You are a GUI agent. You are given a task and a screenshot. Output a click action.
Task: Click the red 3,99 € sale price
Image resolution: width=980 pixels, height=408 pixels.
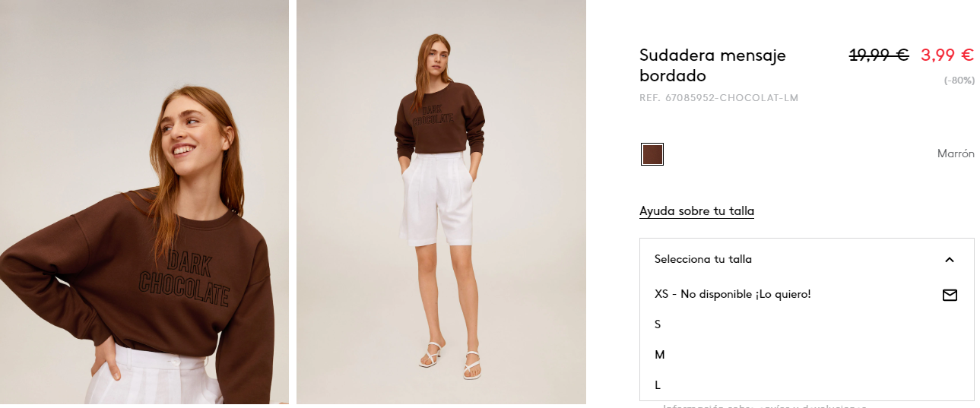tap(947, 55)
